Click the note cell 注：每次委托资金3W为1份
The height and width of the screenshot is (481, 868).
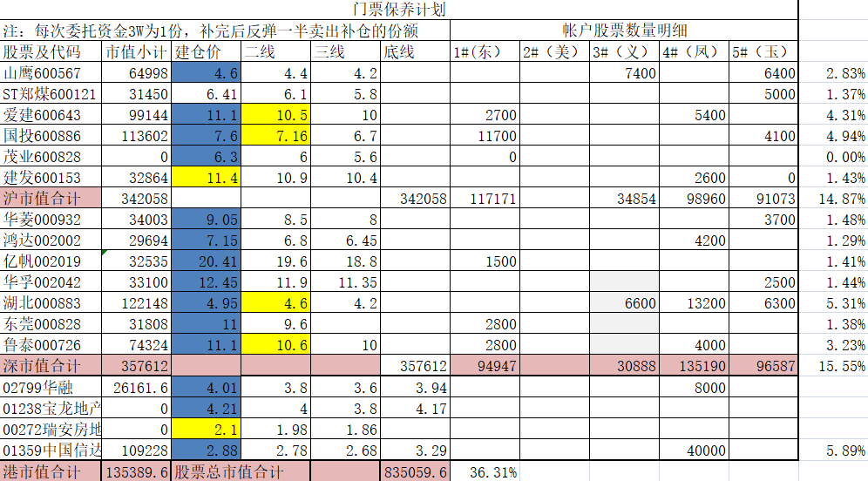point(225,30)
